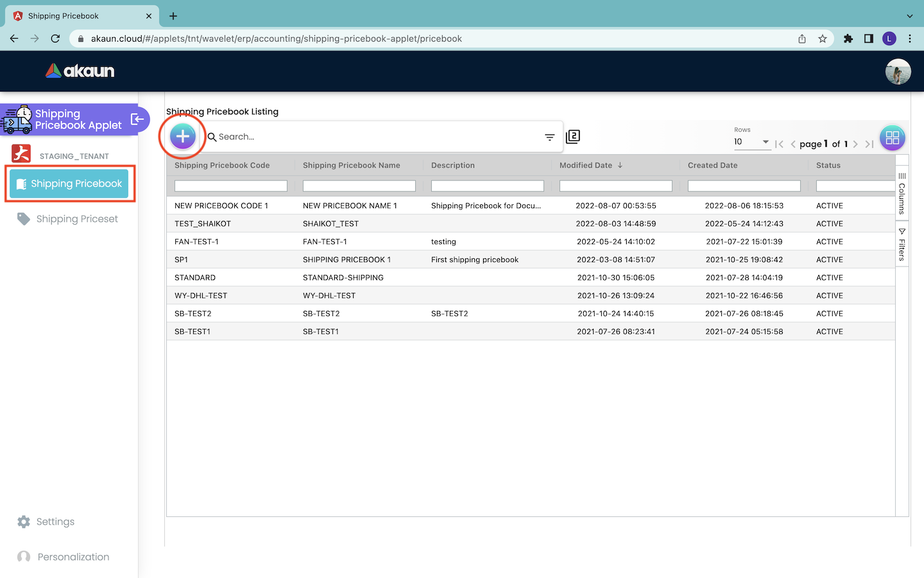Viewport: 924px width, 578px height.
Task: Open Shipping Priceset menu item
Action: click(x=77, y=219)
